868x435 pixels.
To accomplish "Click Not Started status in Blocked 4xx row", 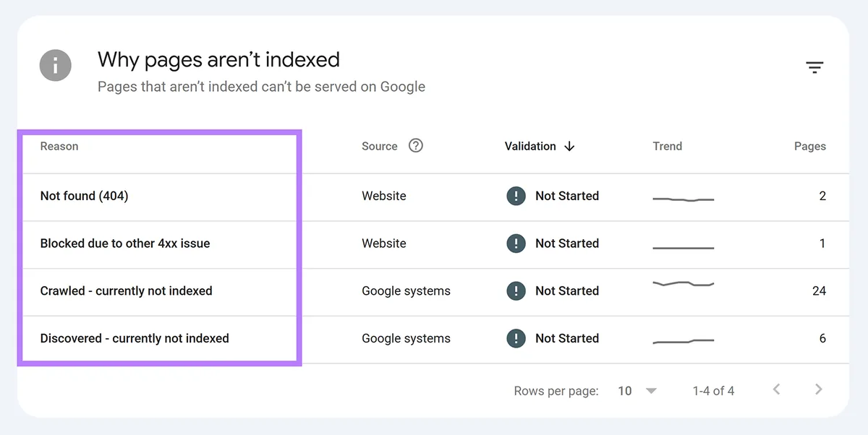I will (x=567, y=244).
